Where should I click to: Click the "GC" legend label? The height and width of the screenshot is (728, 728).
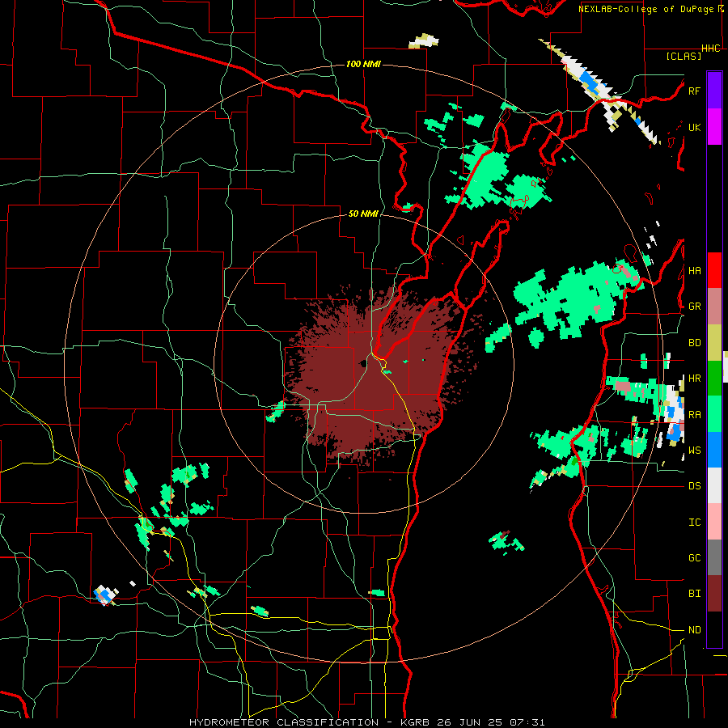pyautogui.click(x=694, y=557)
